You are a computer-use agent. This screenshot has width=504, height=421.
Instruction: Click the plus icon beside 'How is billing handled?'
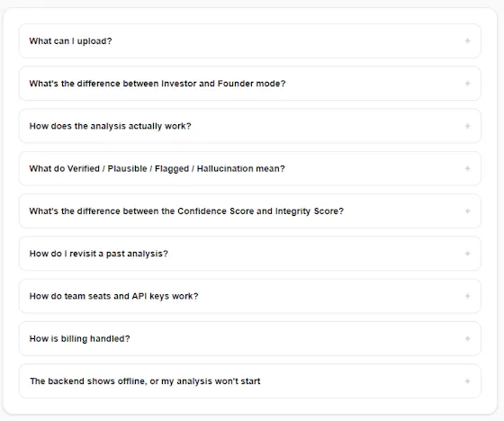(x=468, y=338)
